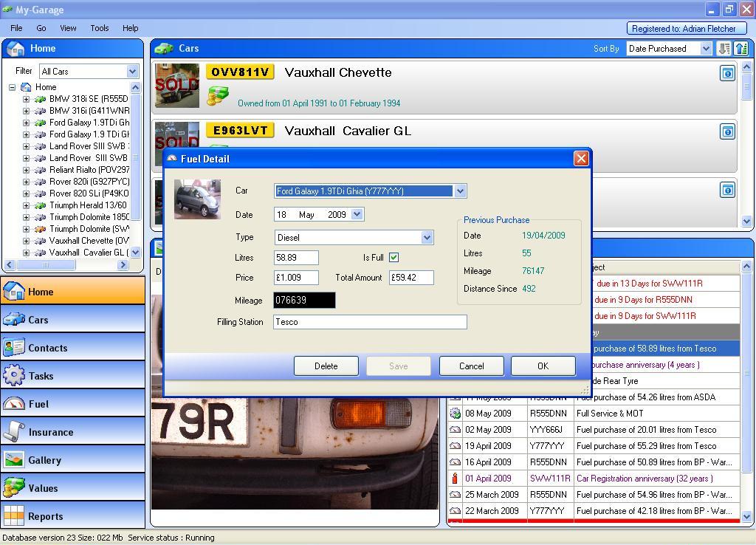The height and width of the screenshot is (545, 756).
Task: Expand the BMW 318i SE tree node
Action: [x=26, y=99]
